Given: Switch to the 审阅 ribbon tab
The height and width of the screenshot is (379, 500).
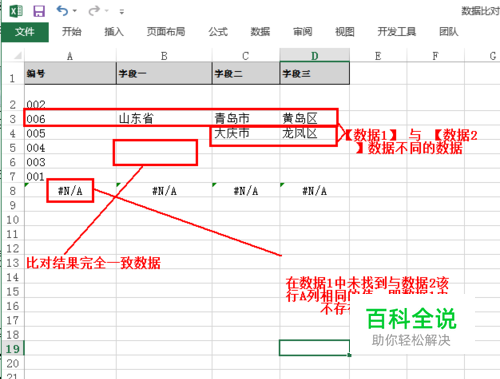Looking at the screenshot, I should [x=302, y=32].
